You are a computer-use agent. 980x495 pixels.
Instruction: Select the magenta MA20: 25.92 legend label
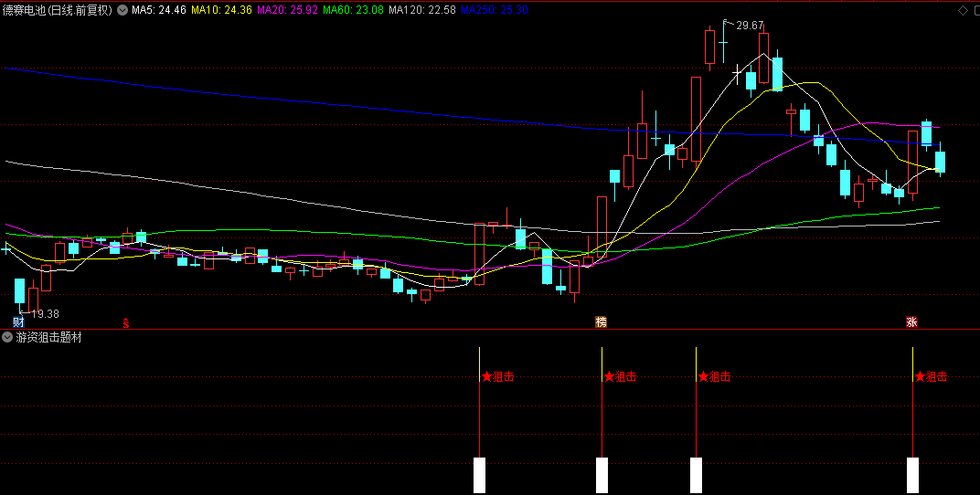click(288, 10)
